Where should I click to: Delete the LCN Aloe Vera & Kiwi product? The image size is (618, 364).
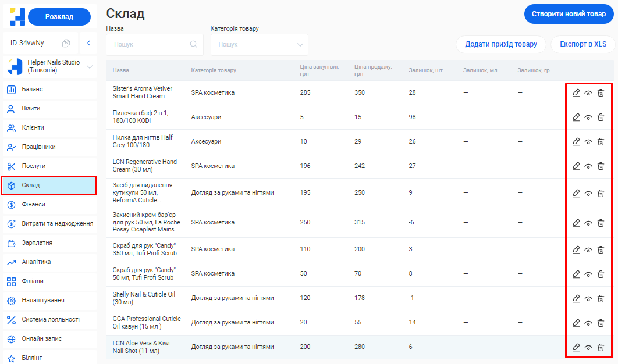(x=601, y=347)
